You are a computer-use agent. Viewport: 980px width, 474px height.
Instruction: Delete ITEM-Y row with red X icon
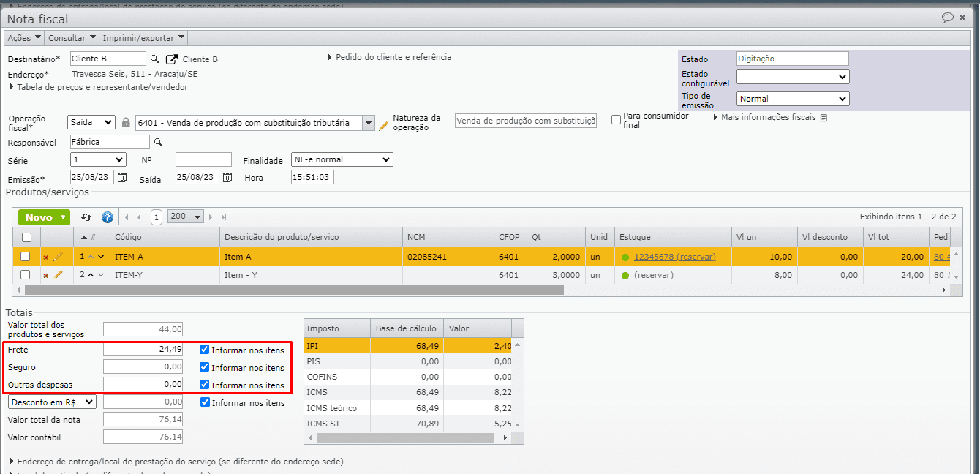45,275
